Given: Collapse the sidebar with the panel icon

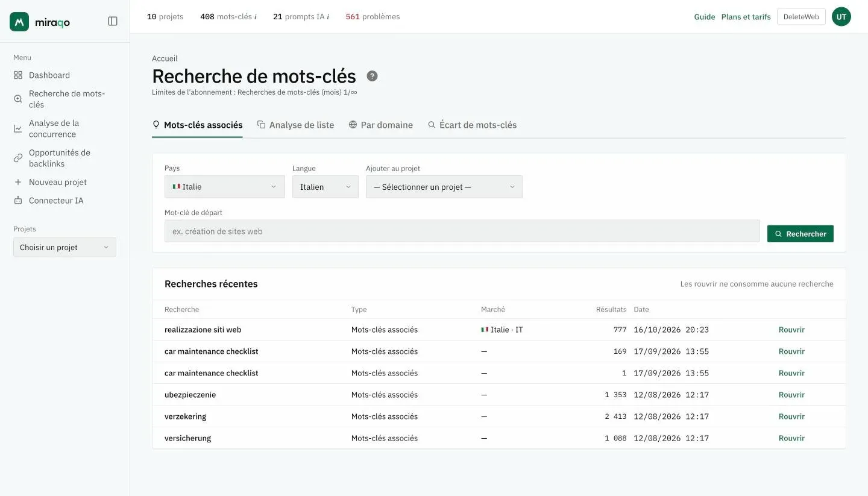Looking at the screenshot, I should click(x=113, y=21).
